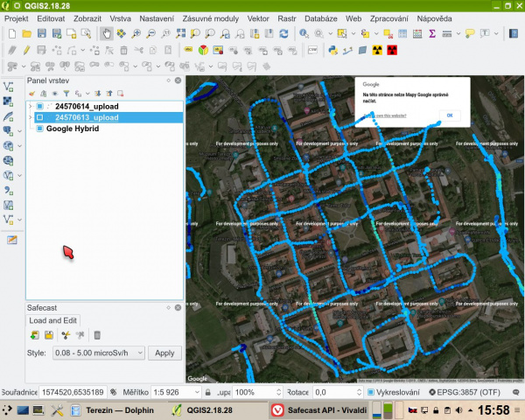This screenshot has height=420, width=525.
Task: Expand the 24570614_upload layer tree
Action: (30, 107)
